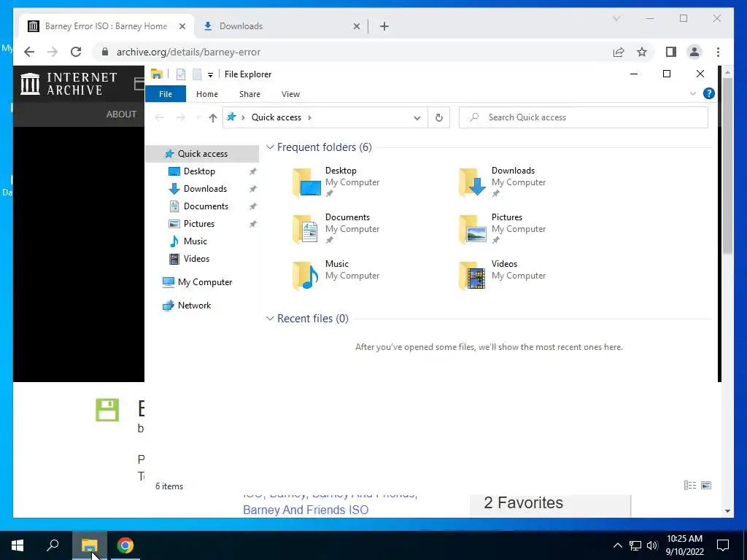Switch to the Home ribbon tab
This screenshot has width=747, height=560.
click(206, 94)
